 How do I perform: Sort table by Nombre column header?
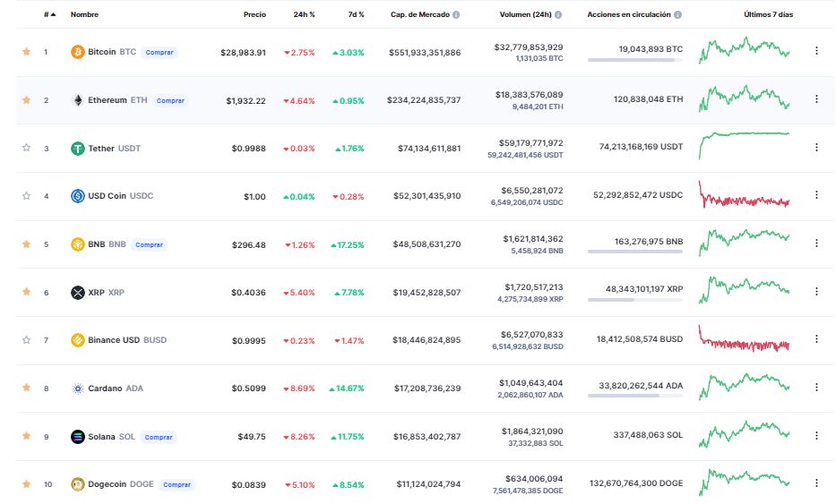pos(84,14)
